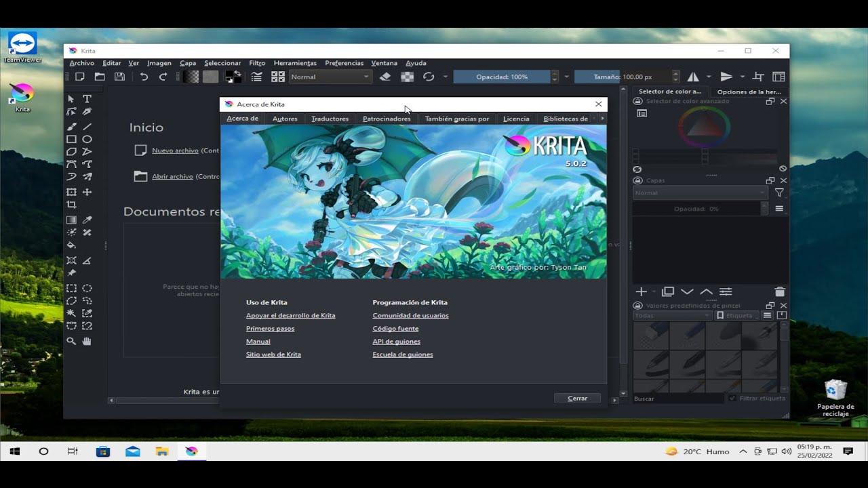Open the Archivo menu
This screenshot has width=868, height=488.
tap(81, 62)
